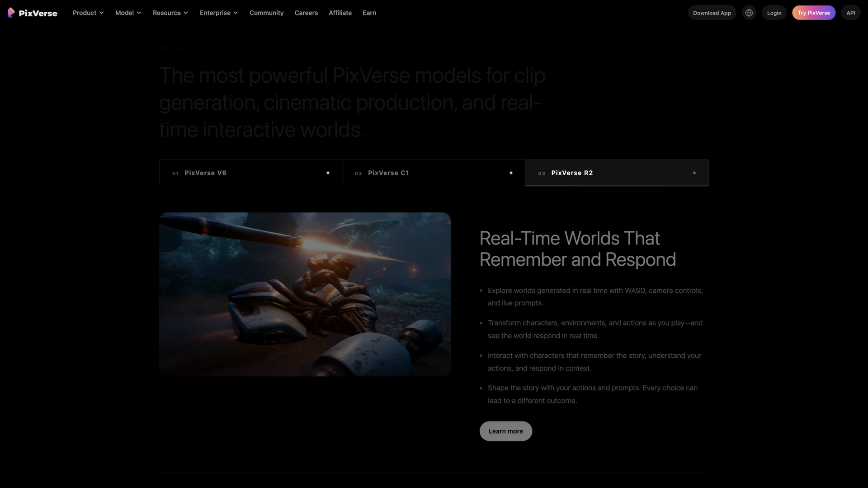Open the Resource dropdown
The width and height of the screenshot is (868, 488).
tap(170, 13)
